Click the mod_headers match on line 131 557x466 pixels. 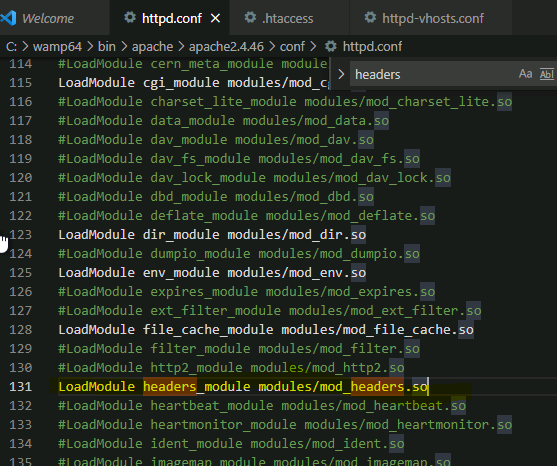pyautogui.click(x=377, y=386)
